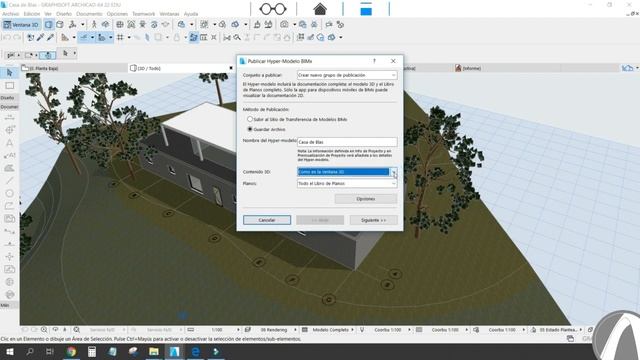
Task: Click the 3D cylinder view icon
Action: click(x=60, y=24)
